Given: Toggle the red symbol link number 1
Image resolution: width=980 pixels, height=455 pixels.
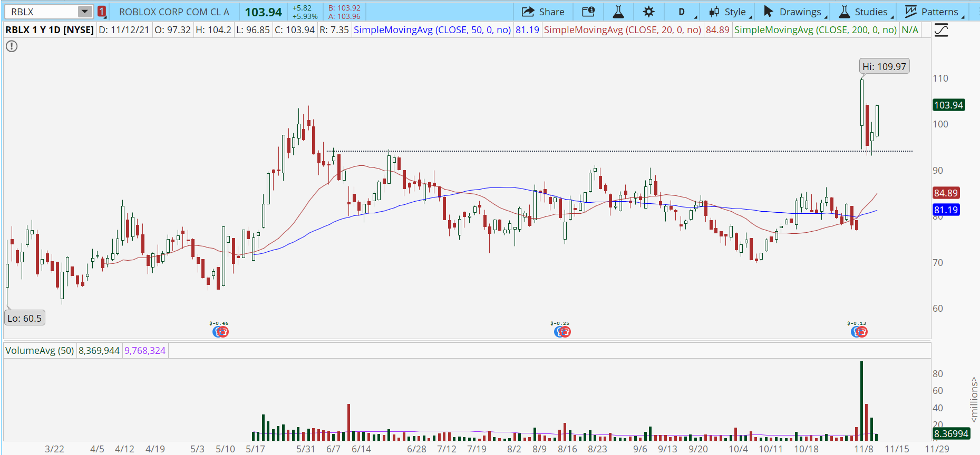Looking at the screenshot, I should point(102,12).
